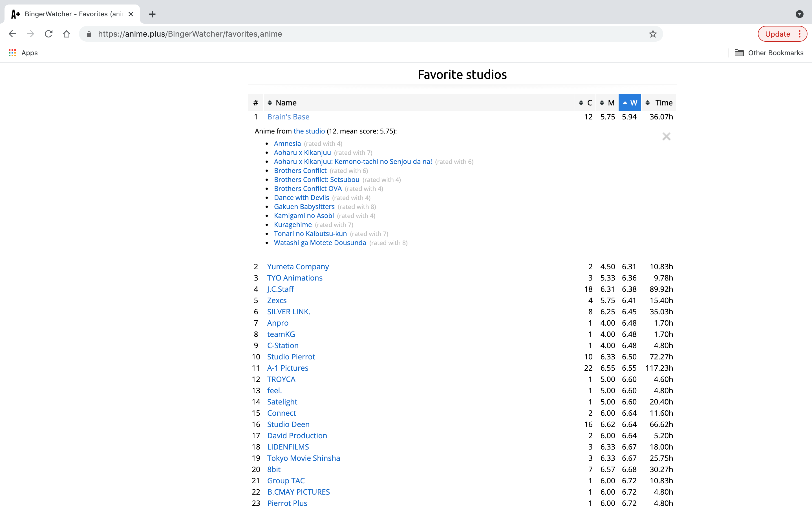This screenshot has height=507, width=812.
Task: Sort table by C count column
Action: pos(586,103)
